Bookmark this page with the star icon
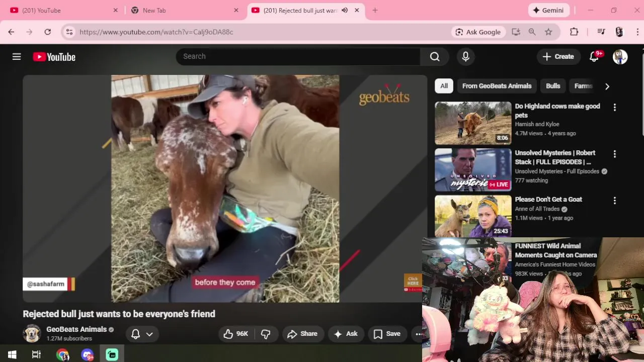 [x=548, y=32]
